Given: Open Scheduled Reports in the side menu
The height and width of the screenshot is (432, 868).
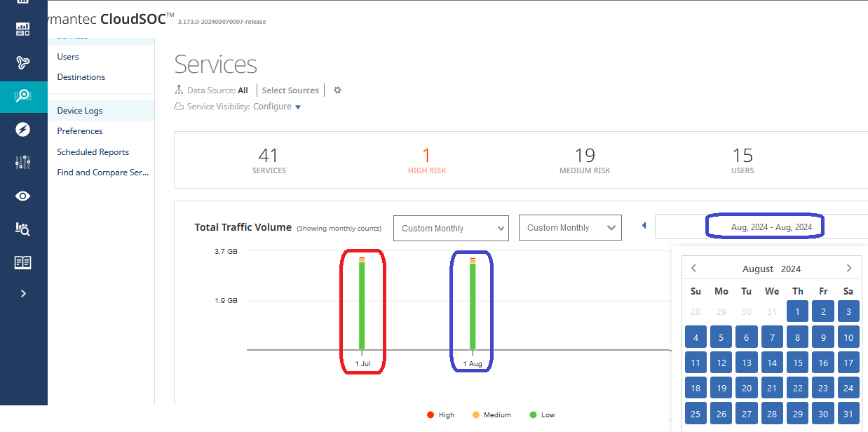Looking at the screenshot, I should click(x=93, y=152).
